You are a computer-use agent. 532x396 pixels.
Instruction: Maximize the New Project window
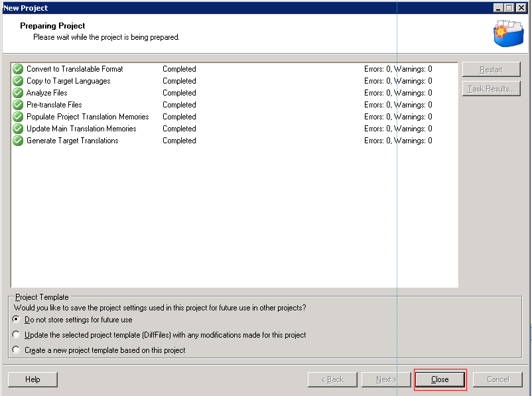click(509, 8)
